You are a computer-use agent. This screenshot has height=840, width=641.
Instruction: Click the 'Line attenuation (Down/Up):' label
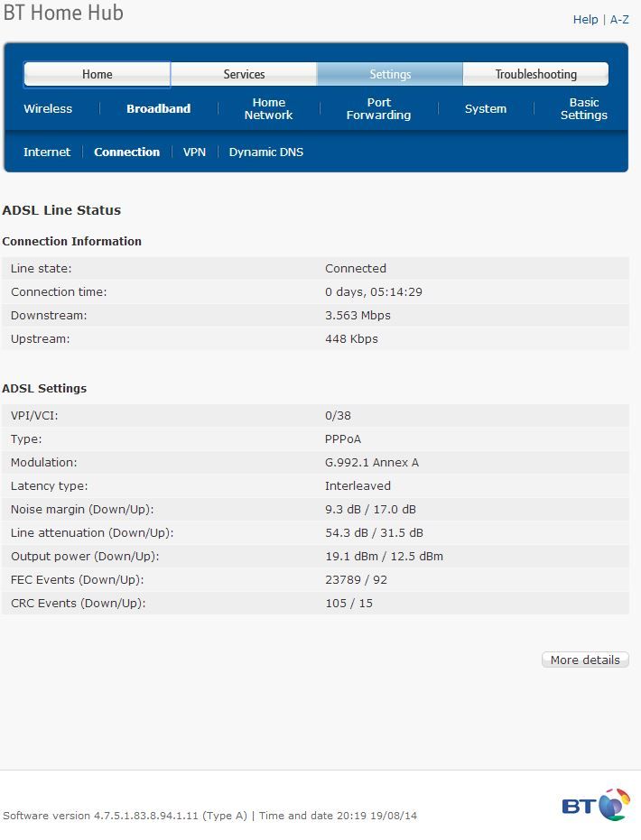pyautogui.click(x=92, y=533)
